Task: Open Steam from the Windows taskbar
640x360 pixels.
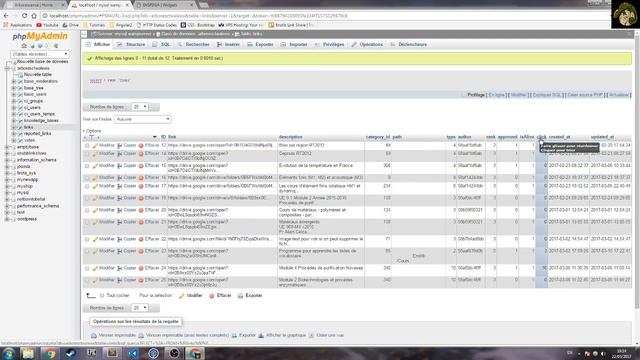Action: (x=71, y=353)
